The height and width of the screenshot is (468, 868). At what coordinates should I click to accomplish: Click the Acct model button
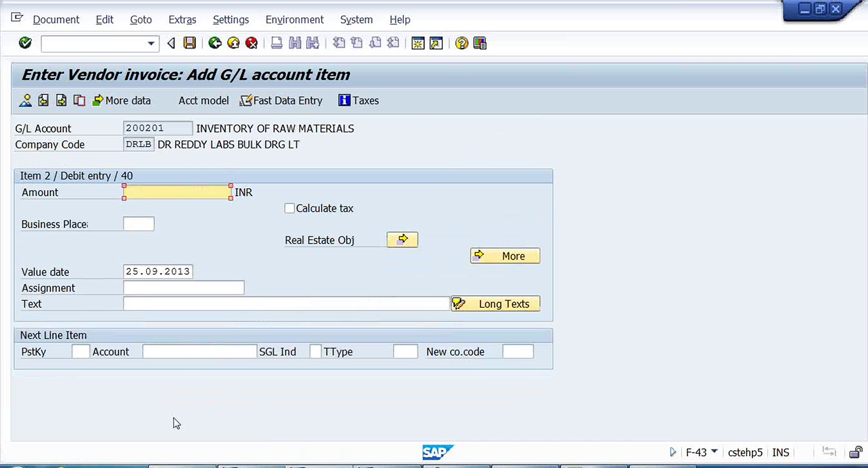[x=204, y=100]
